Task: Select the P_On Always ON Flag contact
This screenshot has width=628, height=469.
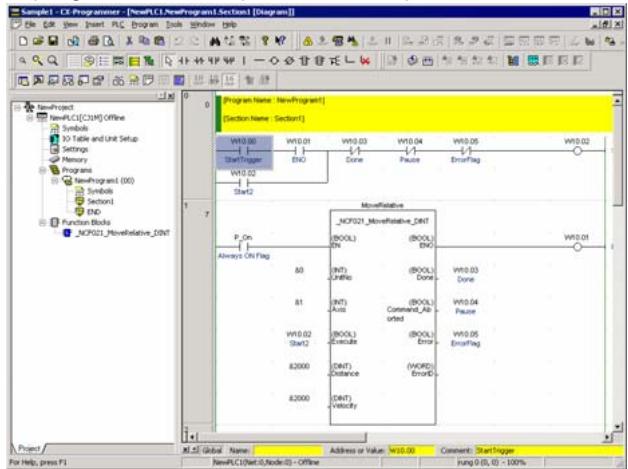Action: click(x=244, y=247)
